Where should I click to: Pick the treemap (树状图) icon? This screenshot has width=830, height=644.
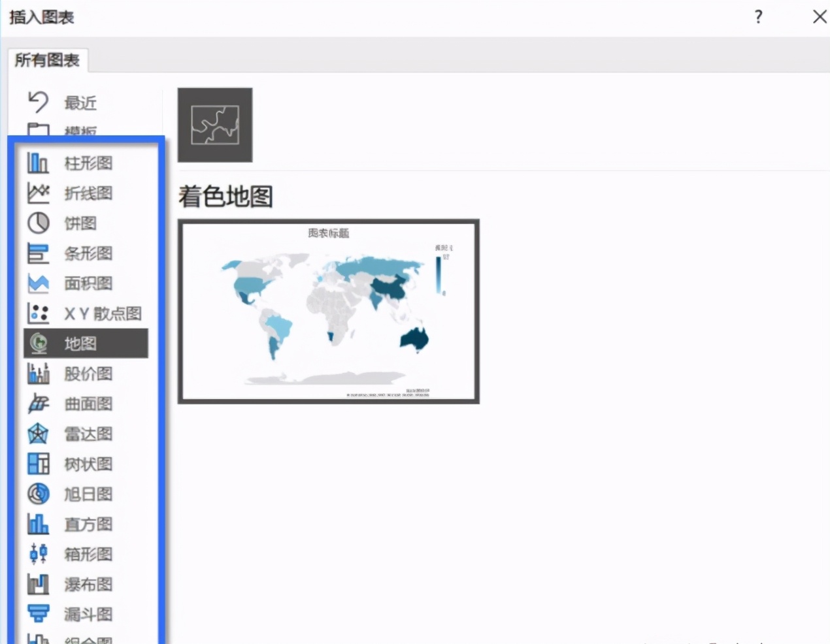pyautogui.click(x=38, y=464)
